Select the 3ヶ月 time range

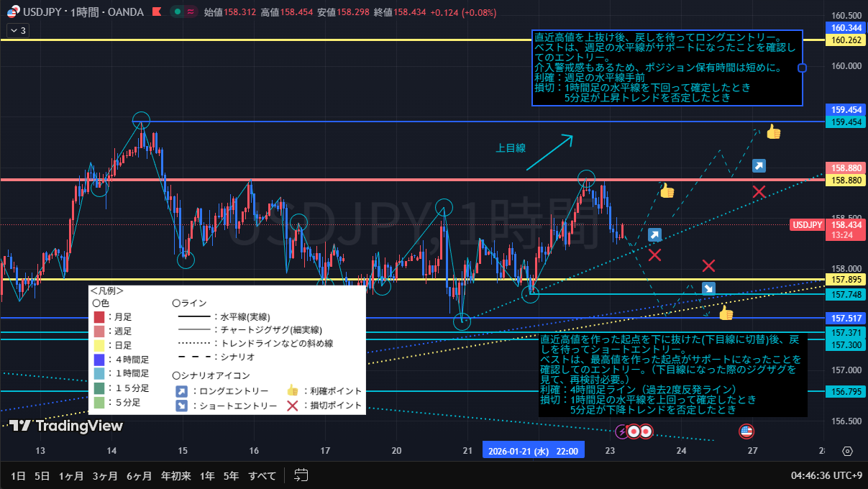pyautogui.click(x=105, y=475)
